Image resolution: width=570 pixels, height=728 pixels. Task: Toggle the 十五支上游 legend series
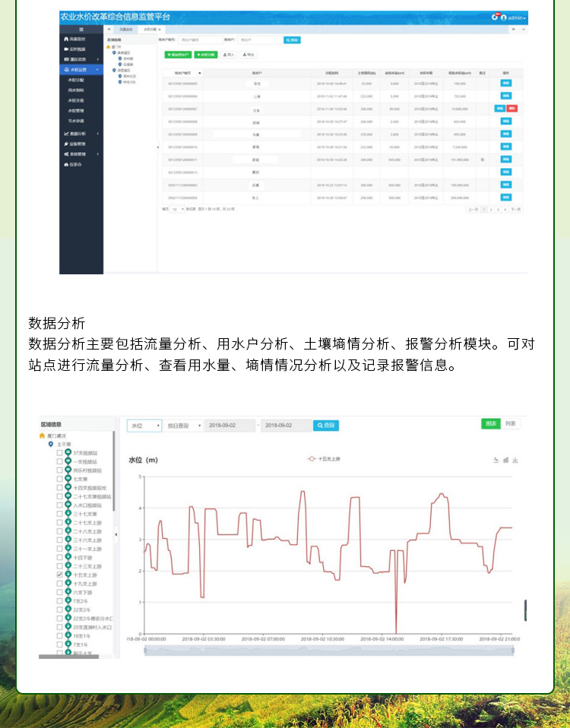325,459
